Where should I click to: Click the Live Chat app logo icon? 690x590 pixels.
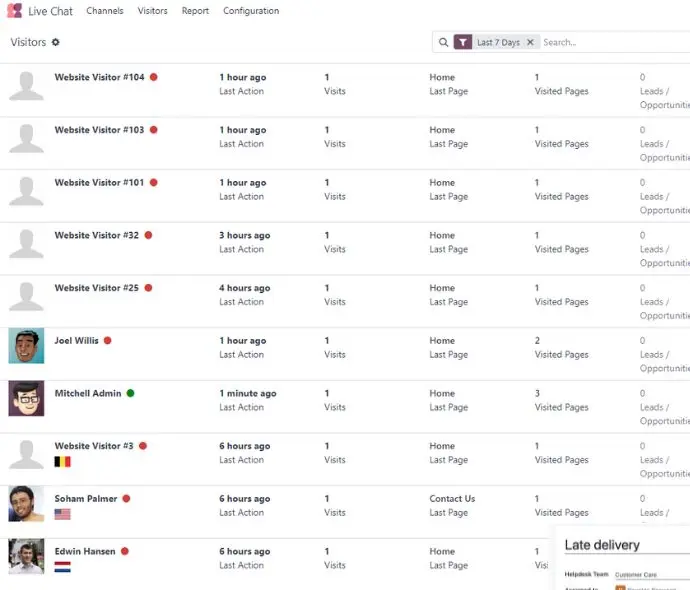(x=15, y=11)
